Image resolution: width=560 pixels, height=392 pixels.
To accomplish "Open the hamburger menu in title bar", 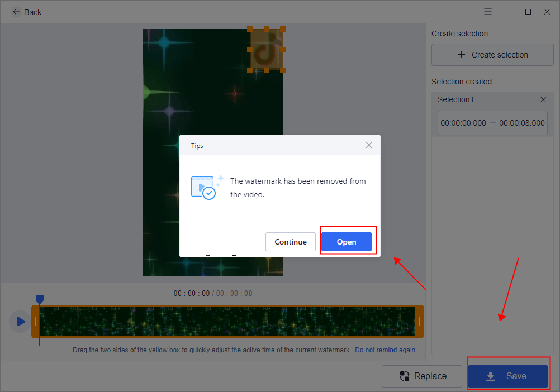I will pos(488,12).
